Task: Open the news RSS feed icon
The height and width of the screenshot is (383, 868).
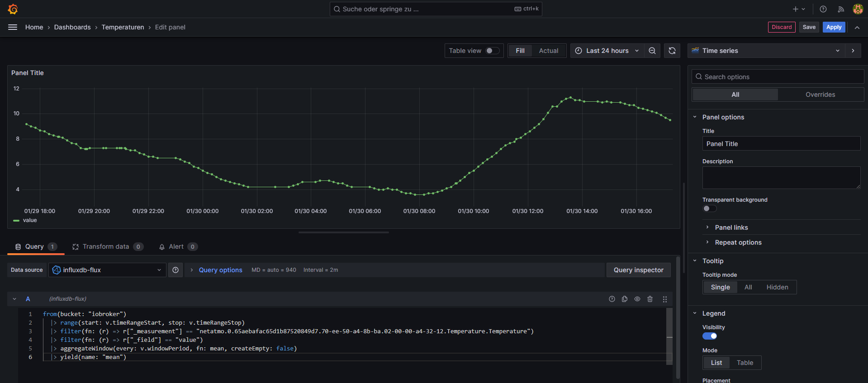Action: point(841,9)
